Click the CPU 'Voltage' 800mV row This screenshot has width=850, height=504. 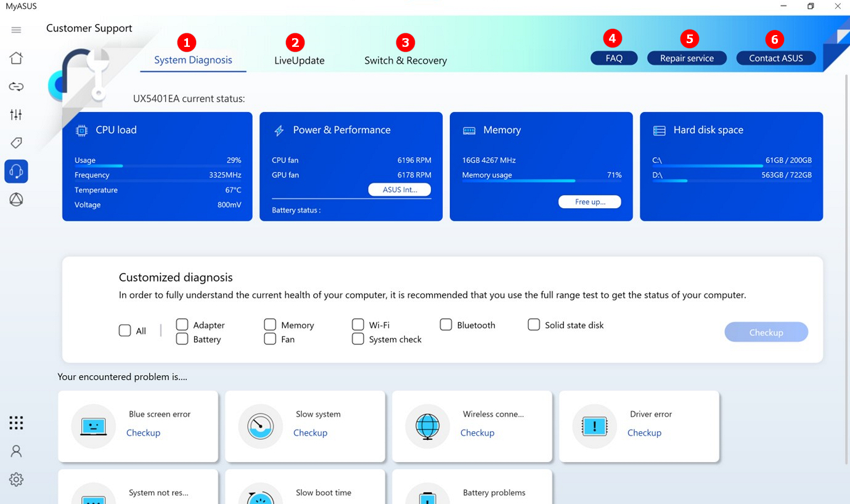pyautogui.click(x=158, y=205)
